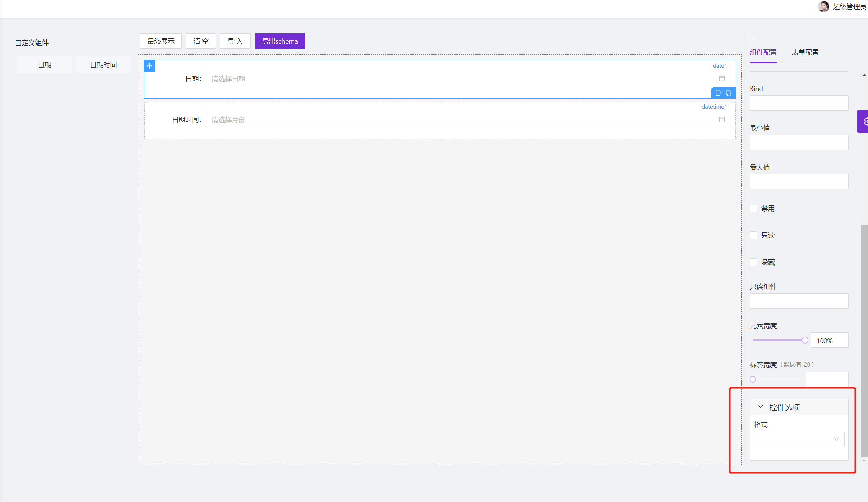Collapse the 控件选项 section
The height and width of the screenshot is (502, 868).
click(x=760, y=407)
